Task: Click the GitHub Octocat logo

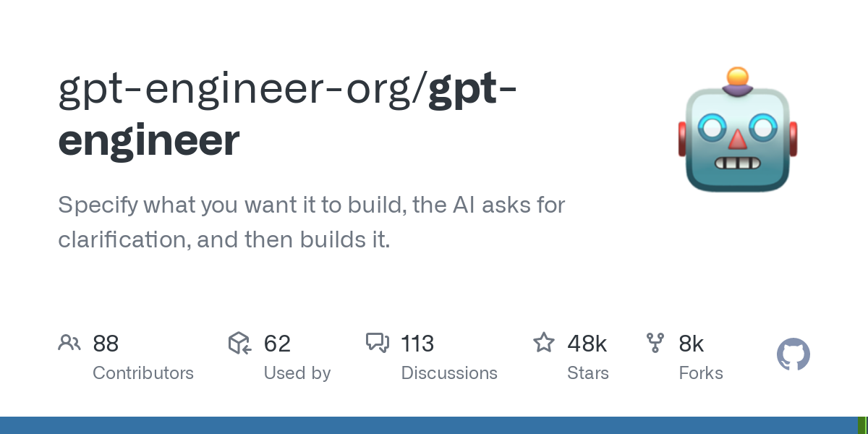Action: (x=793, y=355)
